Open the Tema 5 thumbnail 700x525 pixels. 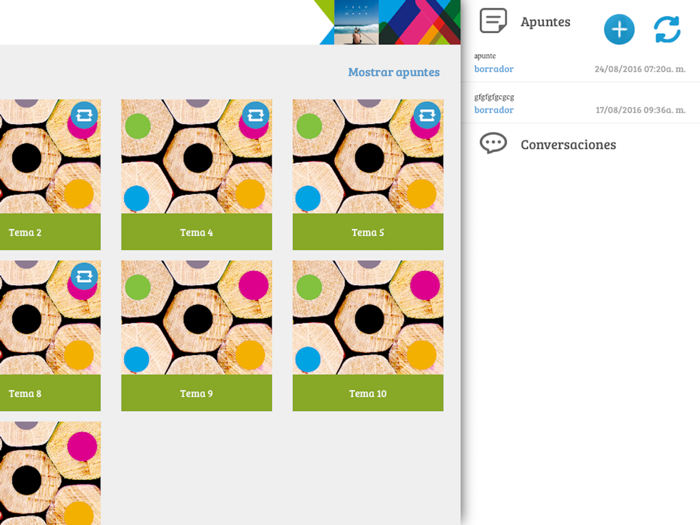click(368, 156)
